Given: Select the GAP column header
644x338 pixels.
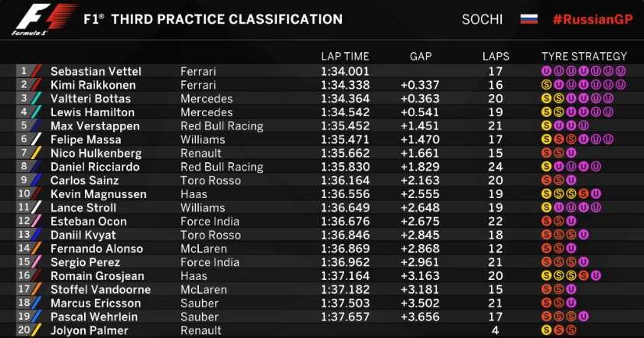Looking at the screenshot, I should click(x=421, y=57).
